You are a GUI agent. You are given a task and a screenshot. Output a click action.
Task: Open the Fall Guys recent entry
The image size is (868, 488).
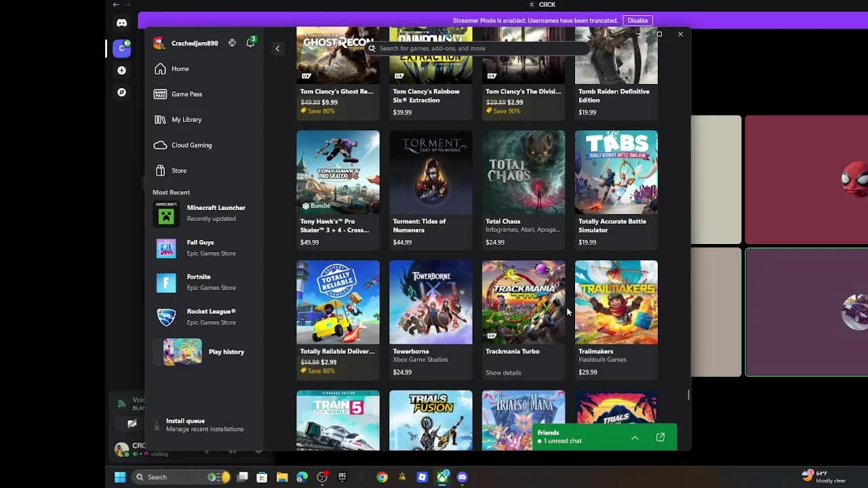coord(203,247)
